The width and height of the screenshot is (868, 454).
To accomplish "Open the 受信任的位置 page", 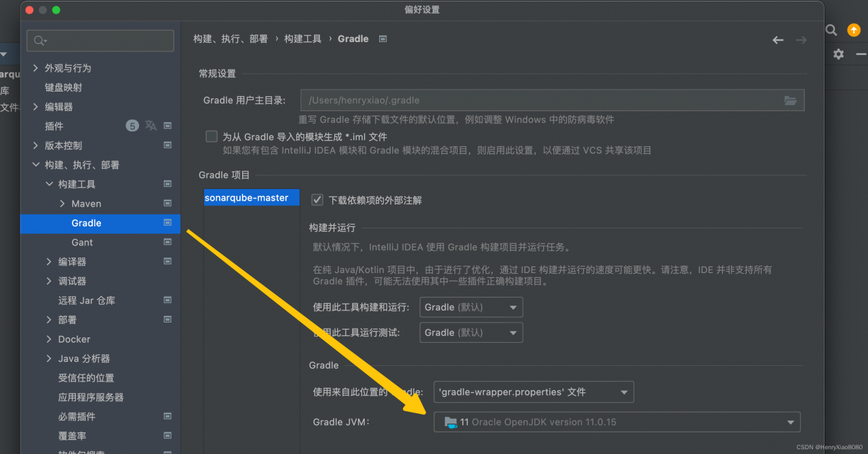I will (86, 378).
